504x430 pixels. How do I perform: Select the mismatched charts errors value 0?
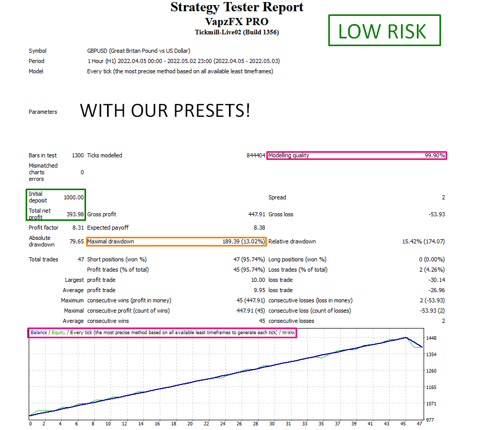point(82,172)
